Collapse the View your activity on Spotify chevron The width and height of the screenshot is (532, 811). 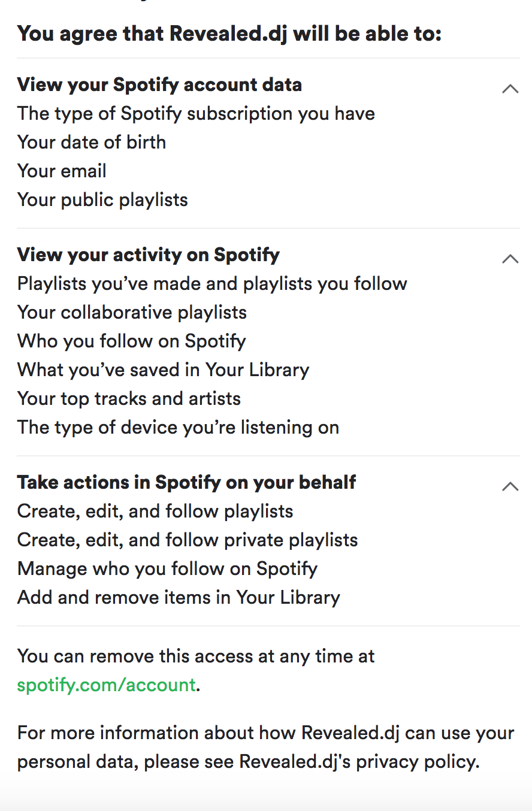pyautogui.click(x=510, y=259)
